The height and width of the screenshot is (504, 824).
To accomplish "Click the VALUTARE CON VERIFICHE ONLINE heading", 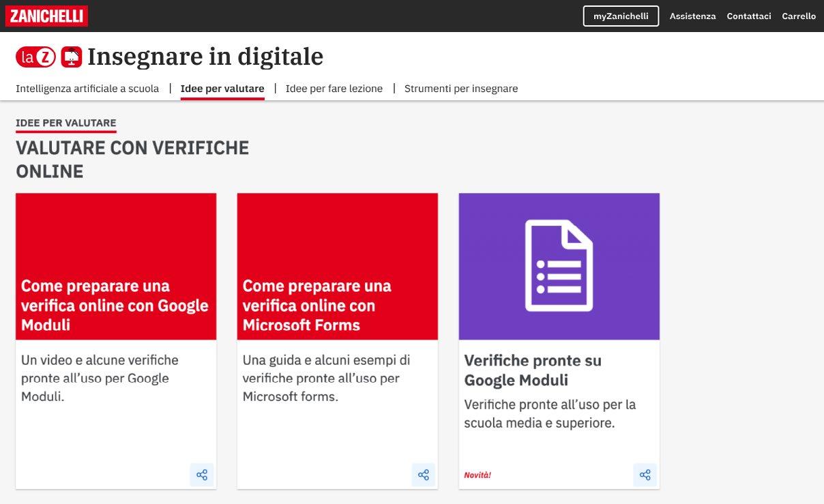I will click(x=132, y=160).
